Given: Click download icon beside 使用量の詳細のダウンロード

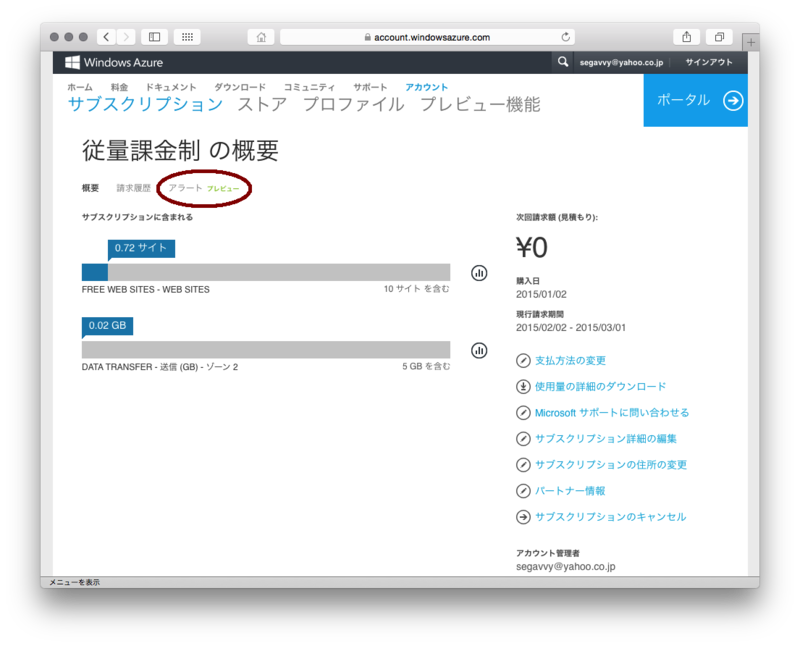Looking at the screenshot, I should point(523,387).
